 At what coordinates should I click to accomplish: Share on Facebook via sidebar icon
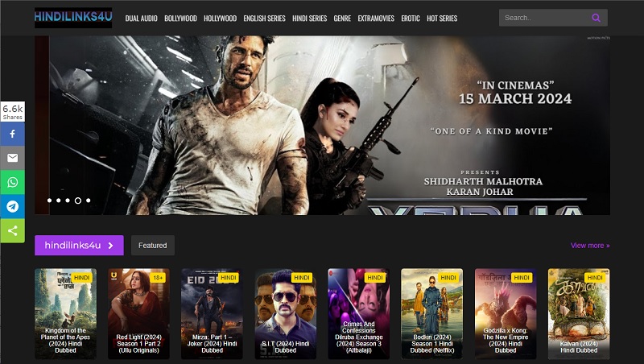tap(12, 134)
